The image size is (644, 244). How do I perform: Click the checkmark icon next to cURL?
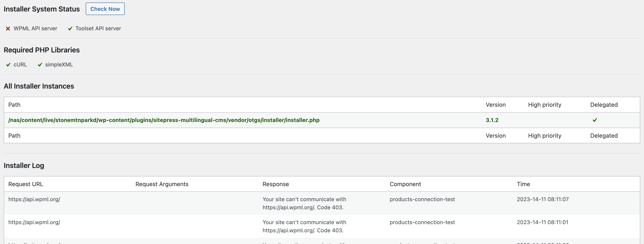click(x=8, y=65)
